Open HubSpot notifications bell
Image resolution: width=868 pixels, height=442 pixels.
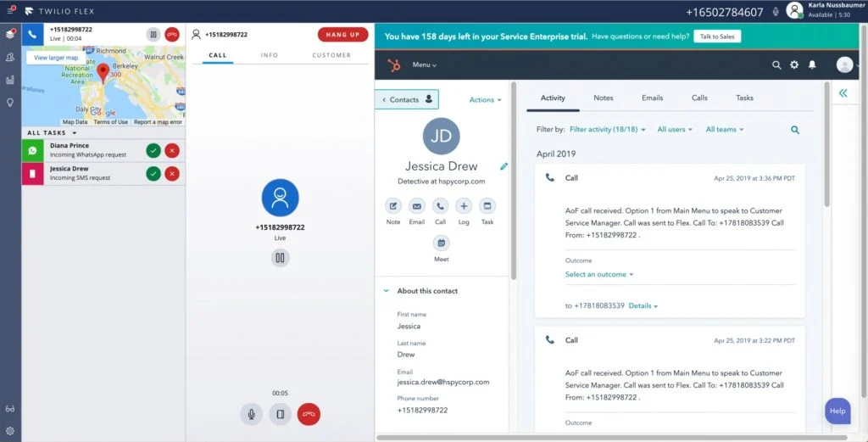[812, 65]
